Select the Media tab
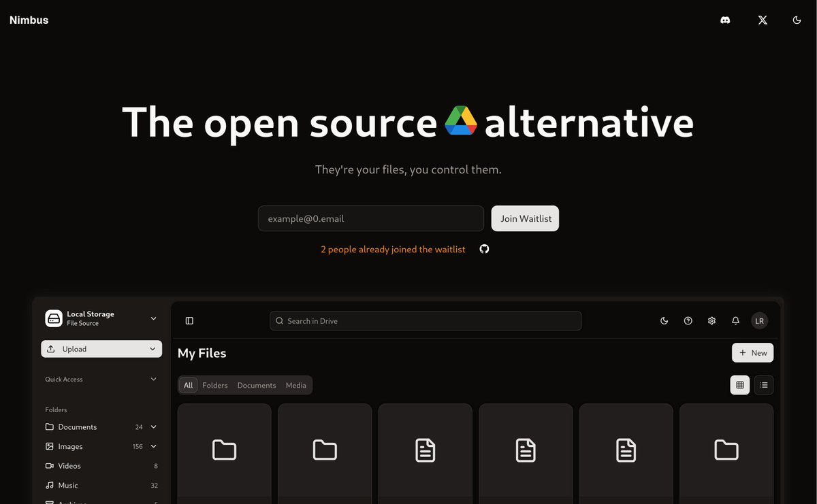Image resolution: width=817 pixels, height=504 pixels. click(296, 385)
